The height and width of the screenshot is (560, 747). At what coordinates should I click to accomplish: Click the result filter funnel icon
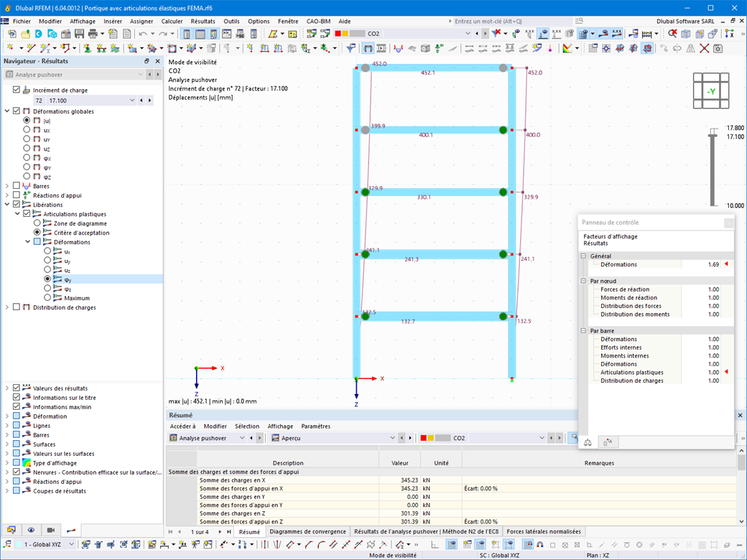pyautogui.click(x=351, y=48)
